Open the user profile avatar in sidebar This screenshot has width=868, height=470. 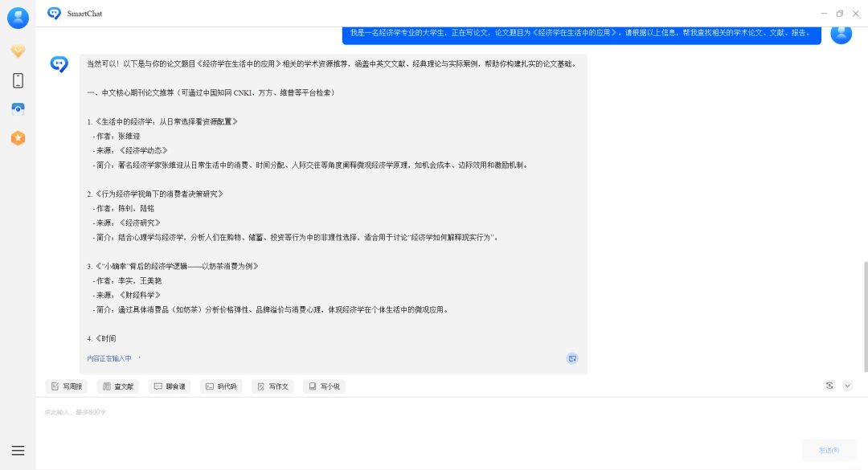click(18, 18)
